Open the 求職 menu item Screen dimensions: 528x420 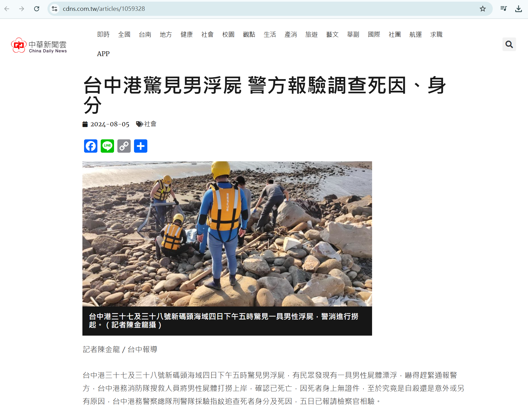(436, 34)
